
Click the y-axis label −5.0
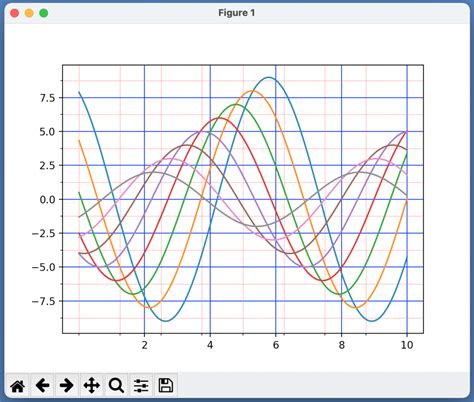[x=44, y=267]
